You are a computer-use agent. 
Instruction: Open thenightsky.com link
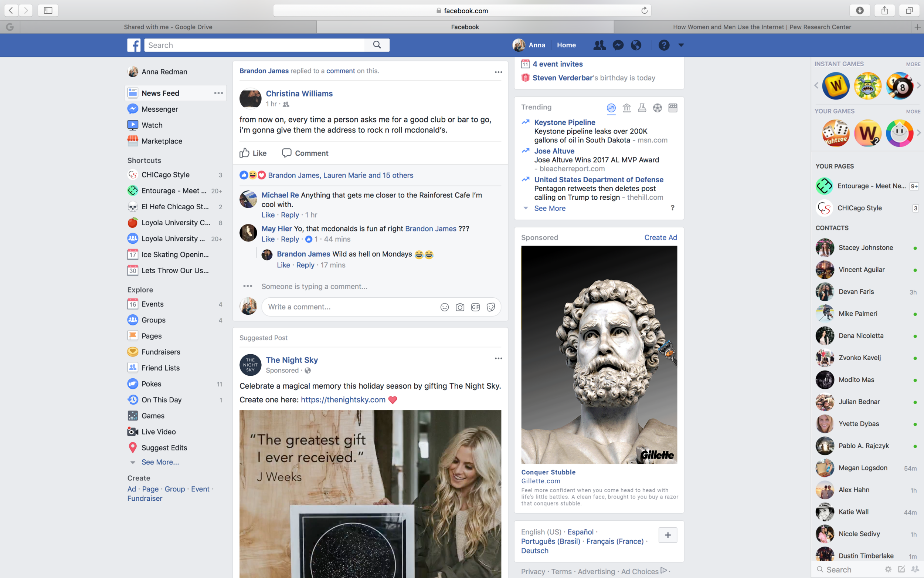tap(343, 399)
